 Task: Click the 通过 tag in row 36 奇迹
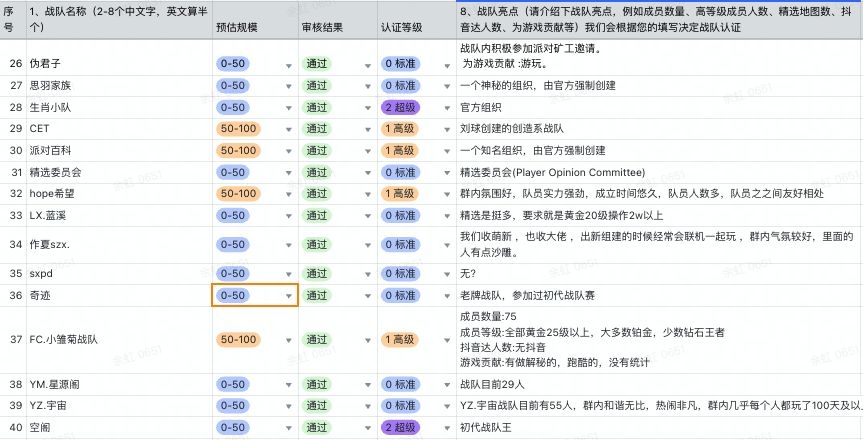coord(316,296)
